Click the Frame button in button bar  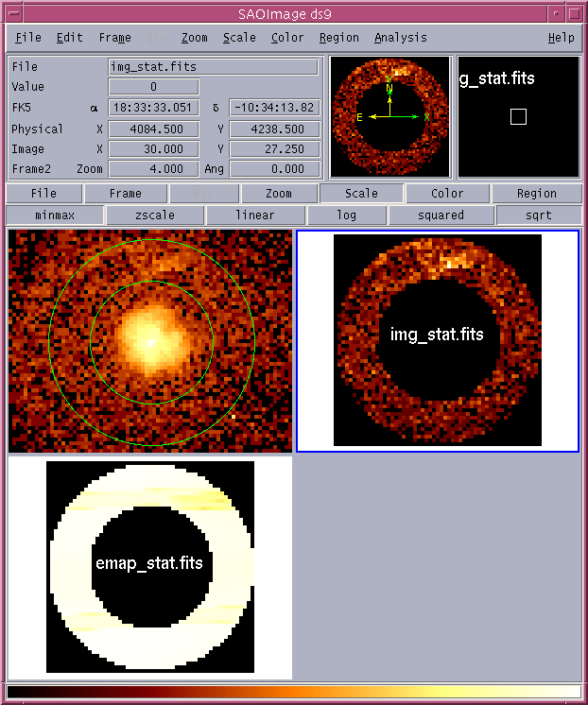[126, 194]
